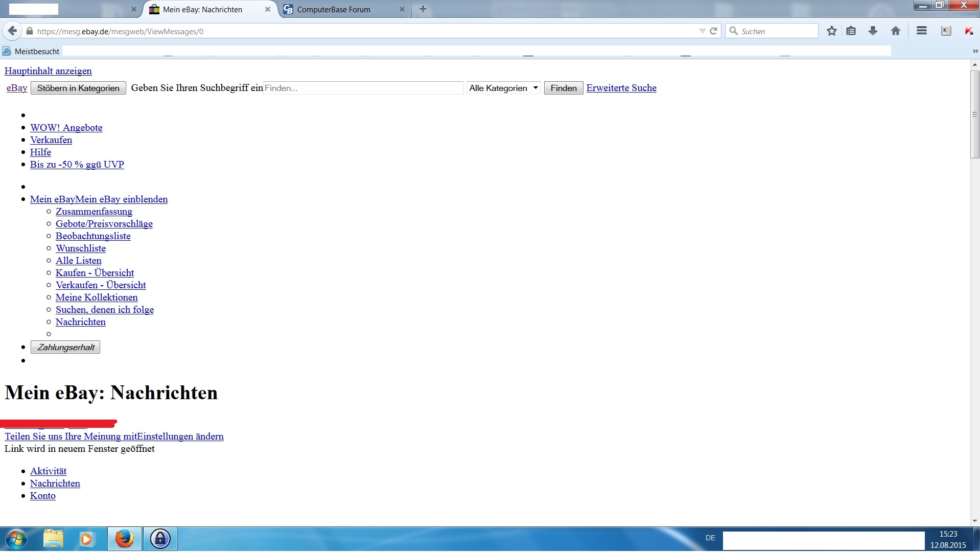Open the Aktivität tab link
The width and height of the screenshot is (980, 552).
[x=48, y=471]
